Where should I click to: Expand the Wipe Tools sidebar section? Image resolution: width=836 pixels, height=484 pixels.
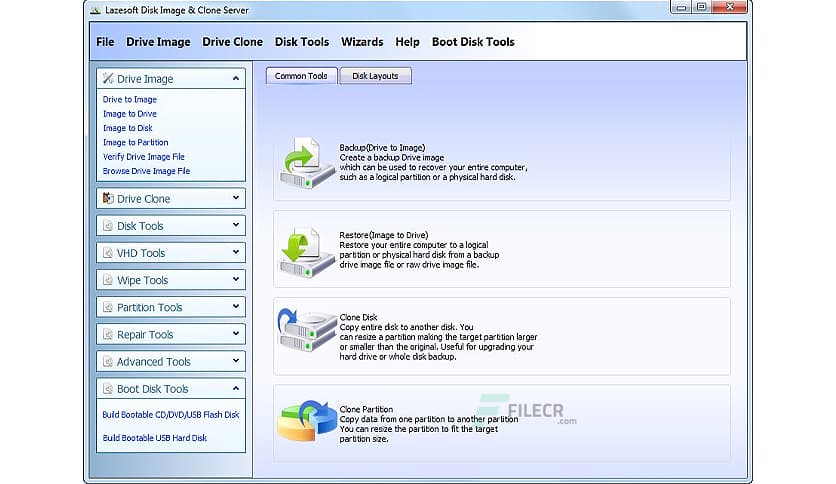236,279
